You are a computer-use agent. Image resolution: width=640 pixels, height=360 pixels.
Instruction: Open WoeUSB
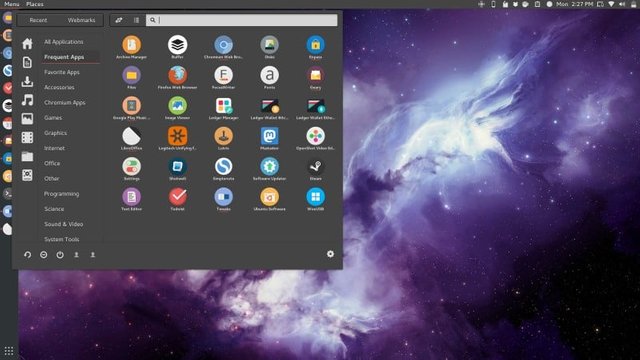pos(316,197)
